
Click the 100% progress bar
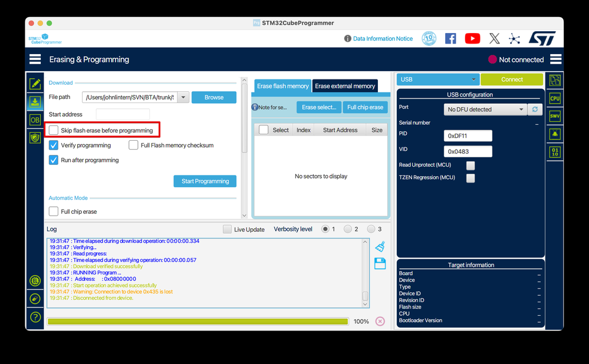198,321
